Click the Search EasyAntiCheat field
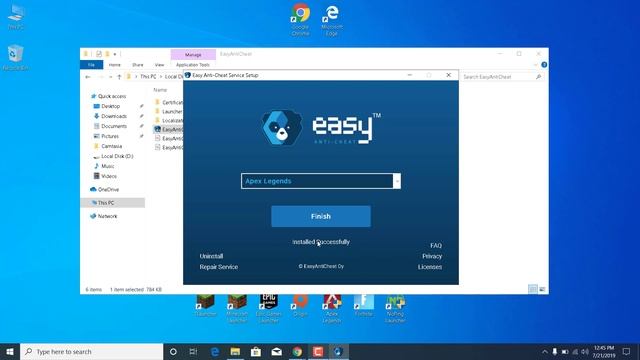This screenshot has width=640, height=360. click(x=502, y=77)
